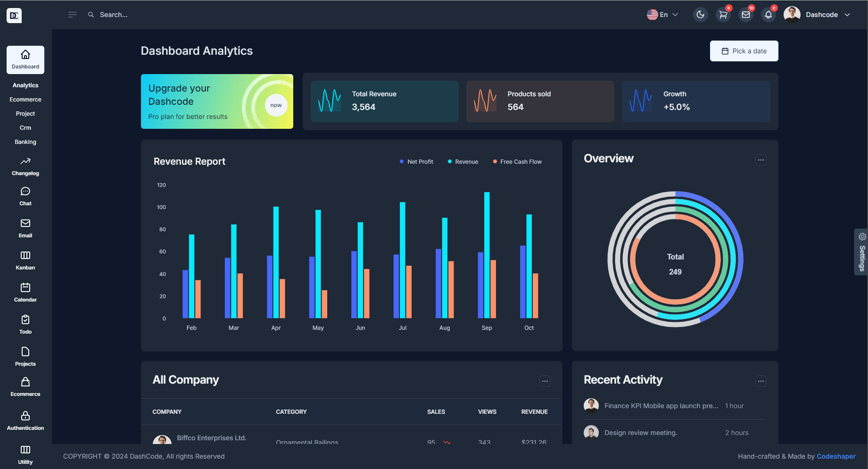This screenshot has width=868, height=469.
Task: Click the Sep Revenue bar
Action: click(x=487, y=255)
